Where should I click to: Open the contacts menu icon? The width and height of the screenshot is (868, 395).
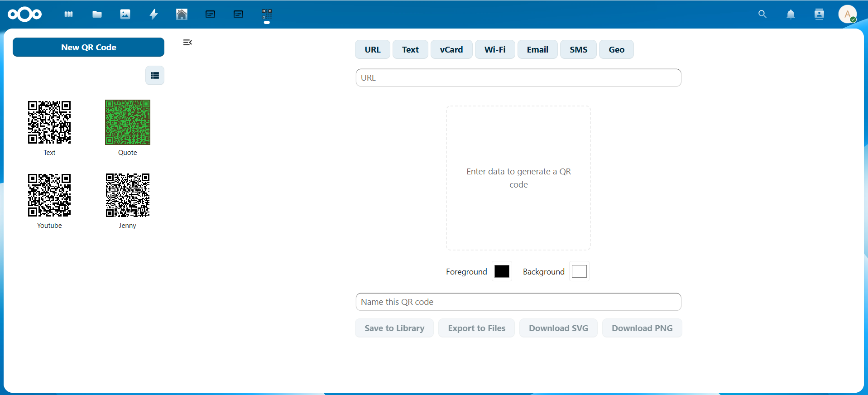819,14
